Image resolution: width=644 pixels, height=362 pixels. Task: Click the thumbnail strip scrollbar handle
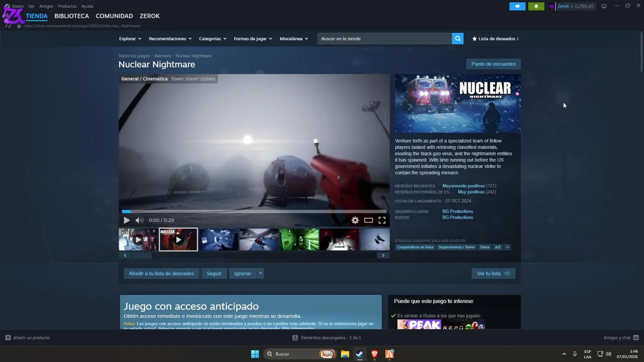[141, 255]
